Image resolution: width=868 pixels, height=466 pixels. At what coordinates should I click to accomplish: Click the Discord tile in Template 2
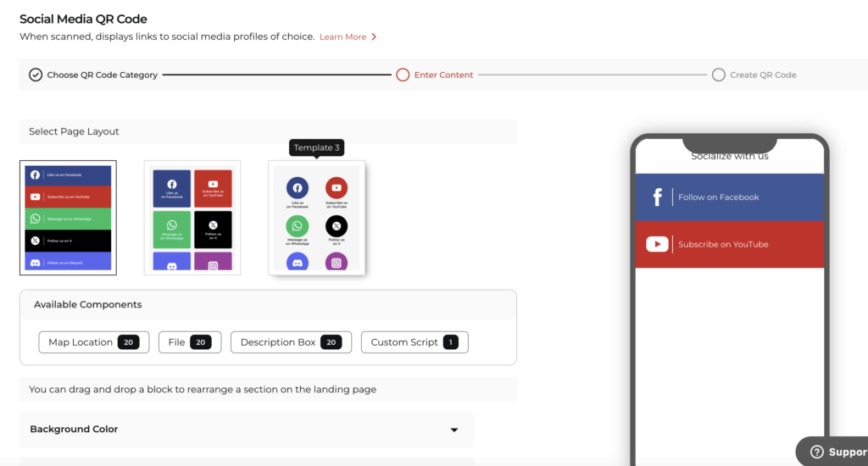coord(171,261)
